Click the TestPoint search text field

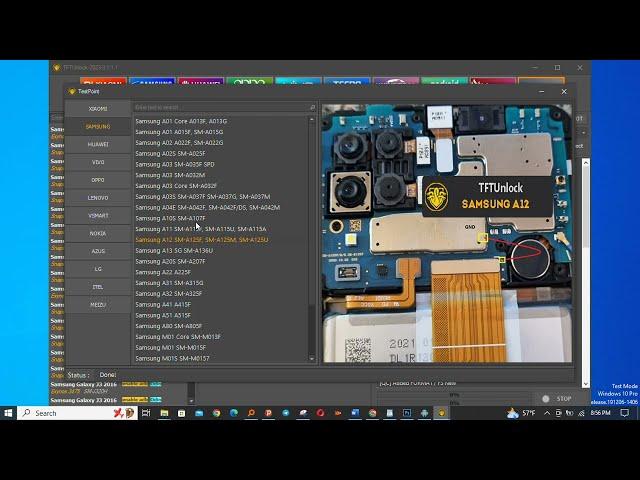[x=221, y=107]
